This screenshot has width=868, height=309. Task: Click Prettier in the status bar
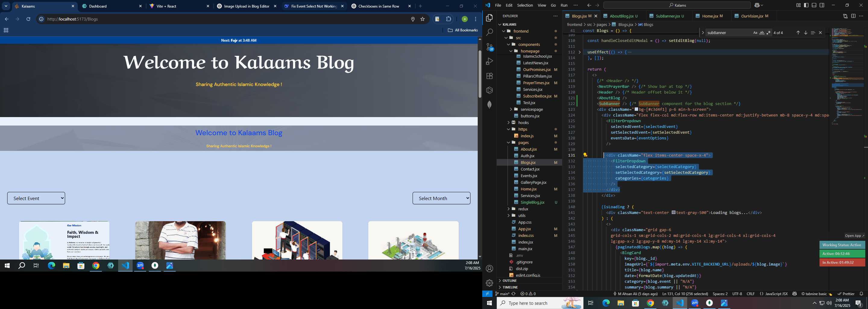(x=846, y=294)
